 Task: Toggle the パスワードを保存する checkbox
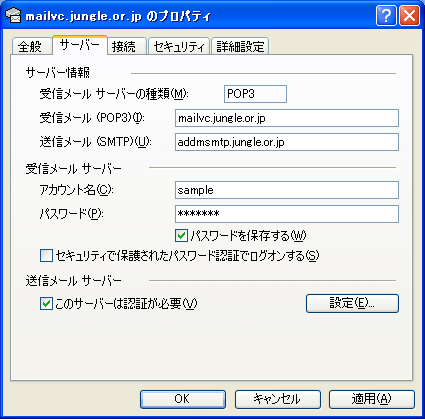(181, 236)
